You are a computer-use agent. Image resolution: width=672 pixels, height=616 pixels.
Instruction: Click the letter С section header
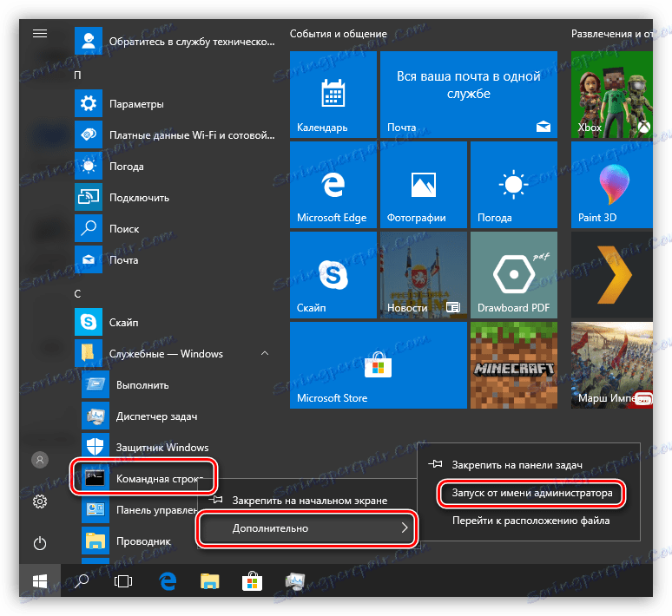pyautogui.click(x=77, y=294)
